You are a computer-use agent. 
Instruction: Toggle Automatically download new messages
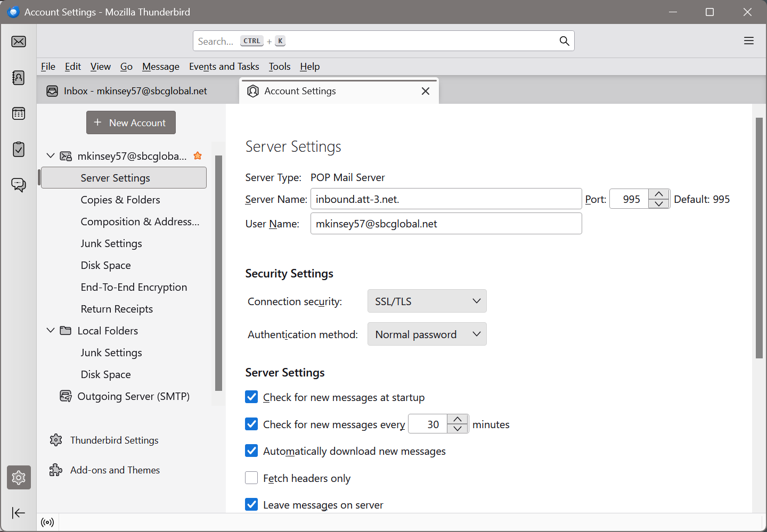pyautogui.click(x=251, y=451)
